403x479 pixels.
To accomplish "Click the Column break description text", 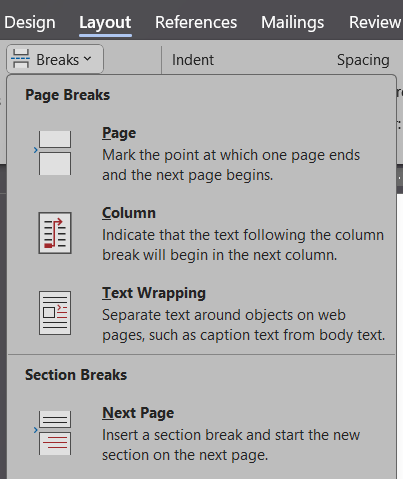I will coord(243,245).
